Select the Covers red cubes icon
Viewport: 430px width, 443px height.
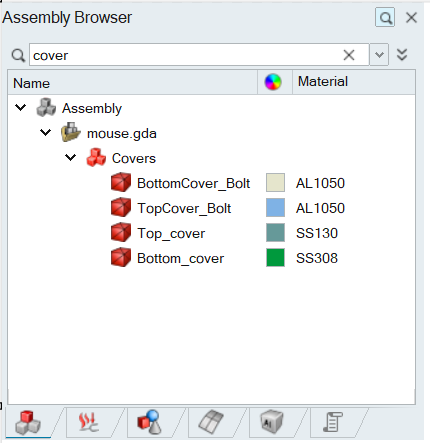coord(96,157)
